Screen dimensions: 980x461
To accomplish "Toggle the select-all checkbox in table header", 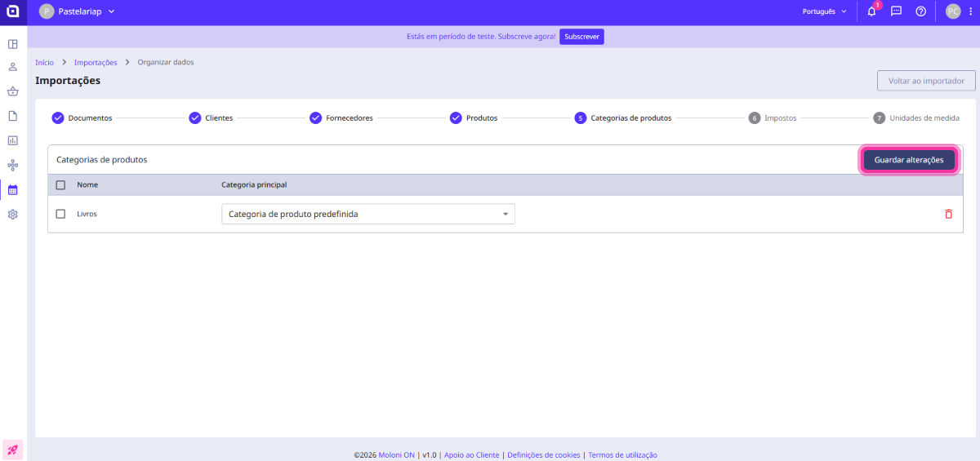I will click(x=60, y=185).
